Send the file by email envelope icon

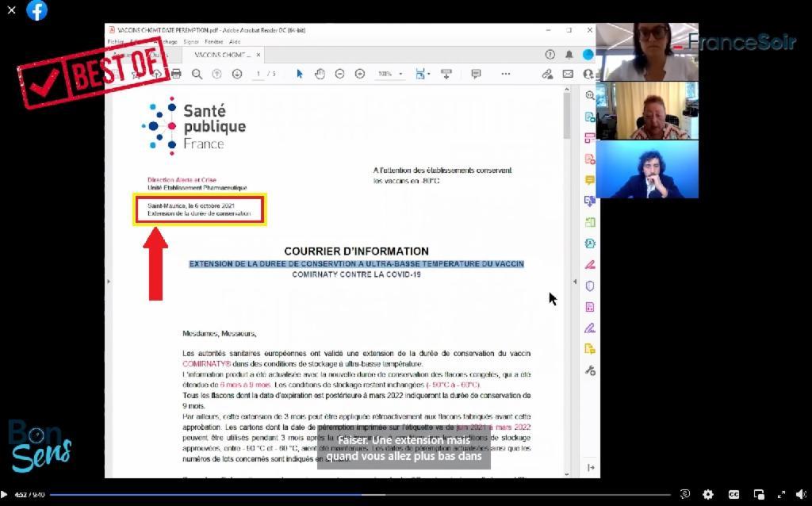pyautogui.click(x=568, y=74)
